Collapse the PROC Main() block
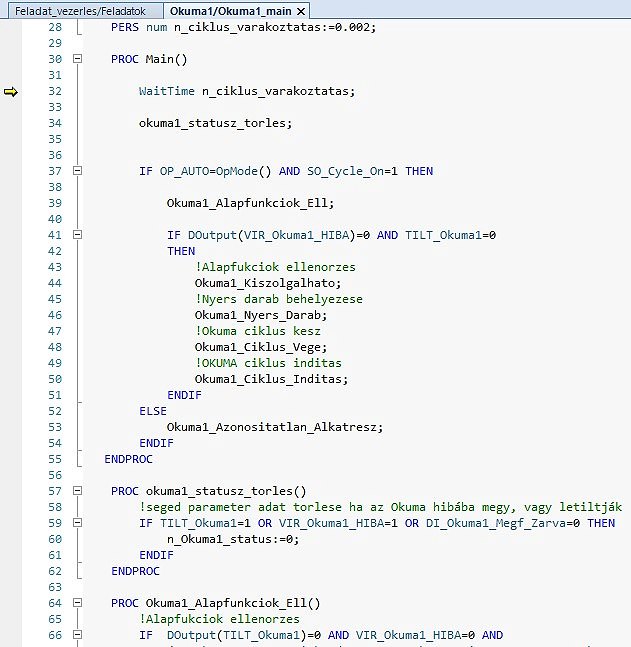The width and height of the screenshot is (631, 647). coord(77,60)
